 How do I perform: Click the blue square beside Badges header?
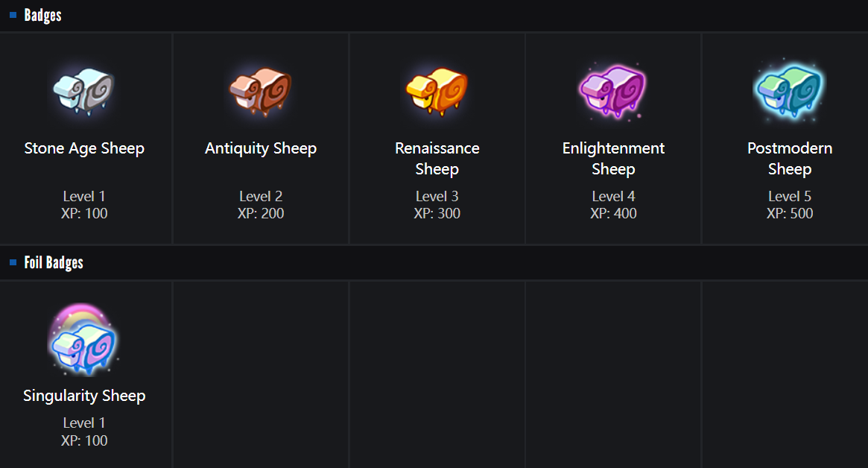click(13, 15)
